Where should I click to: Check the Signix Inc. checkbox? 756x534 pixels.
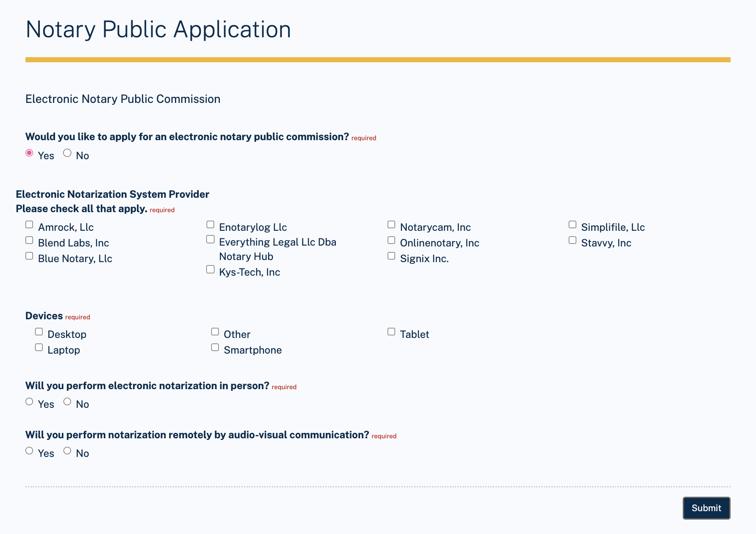[391, 255]
